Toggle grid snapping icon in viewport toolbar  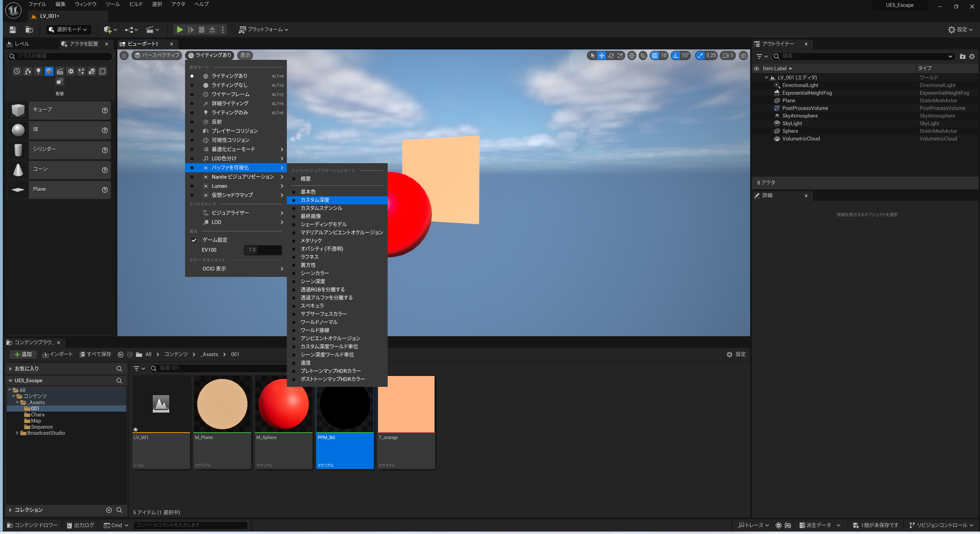[654, 55]
